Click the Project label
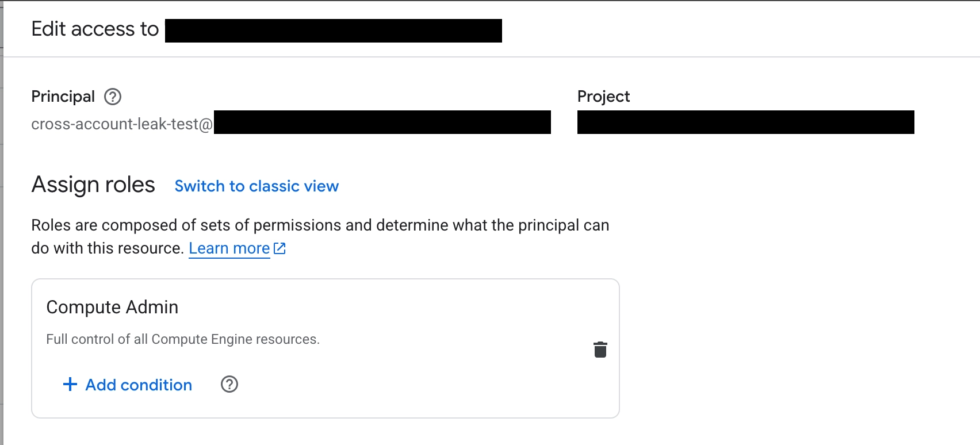The image size is (980, 445). click(x=604, y=97)
